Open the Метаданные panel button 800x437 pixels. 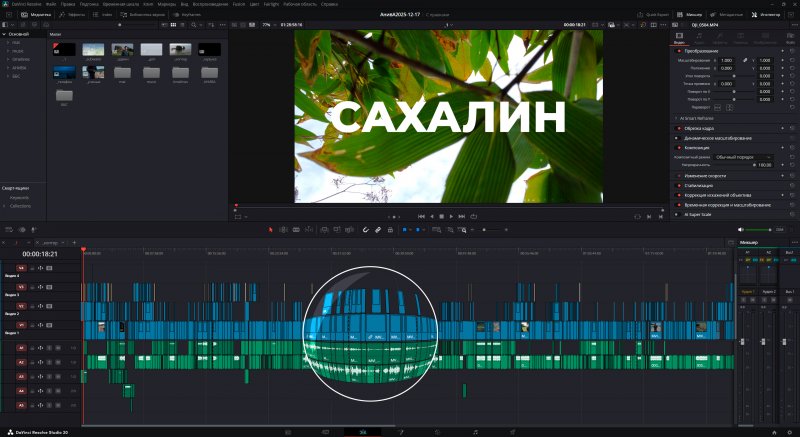[x=727, y=15]
